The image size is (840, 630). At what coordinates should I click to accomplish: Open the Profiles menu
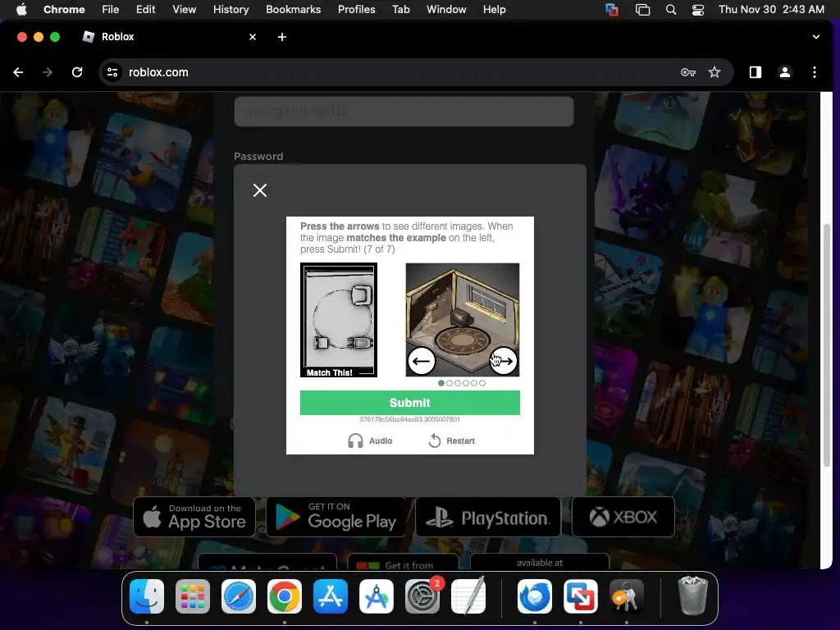click(x=356, y=9)
